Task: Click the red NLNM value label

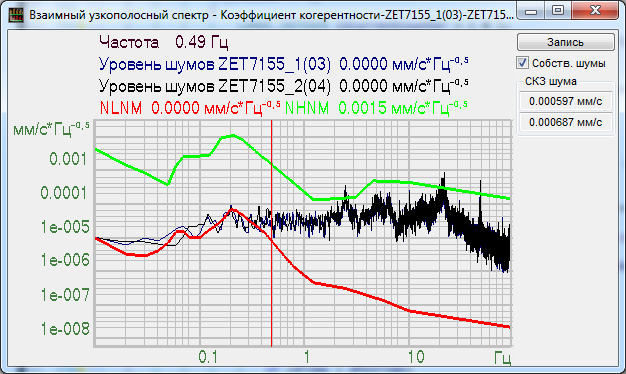Action: pos(190,108)
